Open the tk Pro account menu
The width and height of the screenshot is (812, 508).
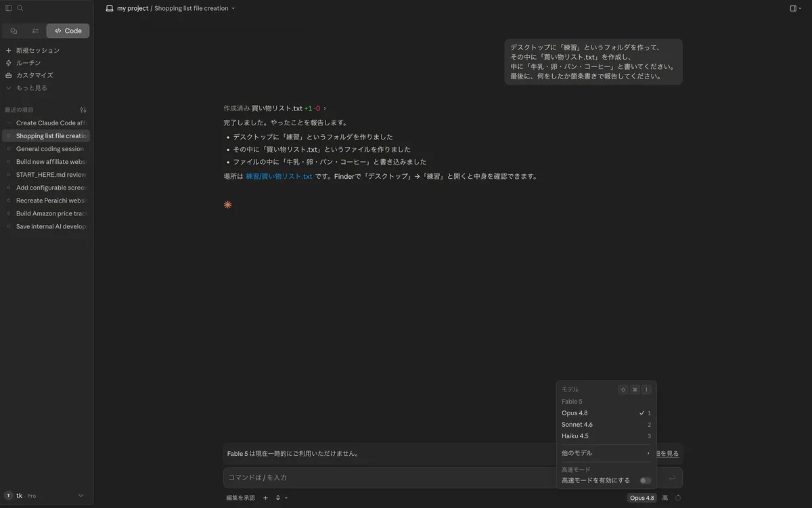pyautogui.click(x=46, y=496)
